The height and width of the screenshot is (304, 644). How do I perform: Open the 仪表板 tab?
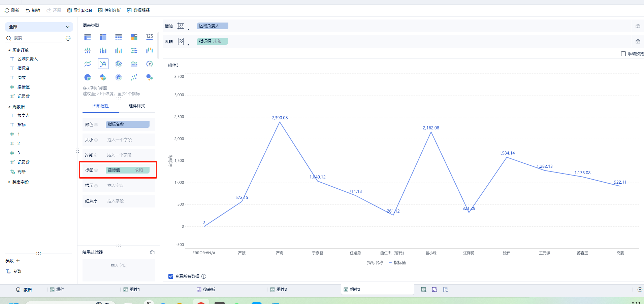click(x=206, y=290)
